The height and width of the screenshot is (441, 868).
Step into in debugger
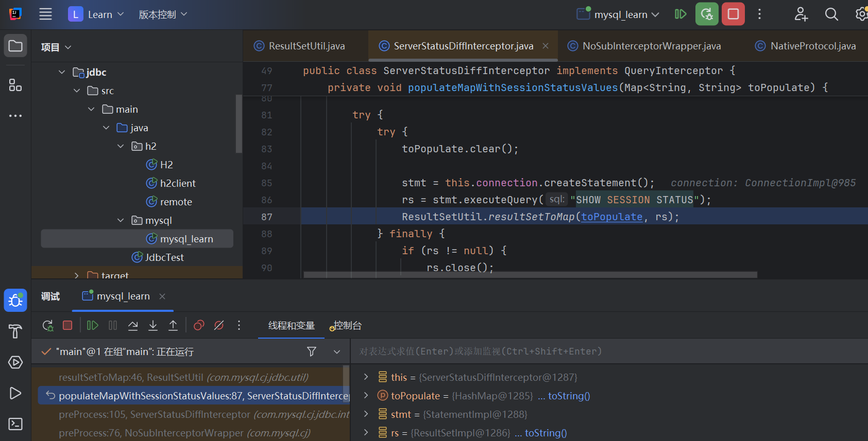[x=153, y=325]
